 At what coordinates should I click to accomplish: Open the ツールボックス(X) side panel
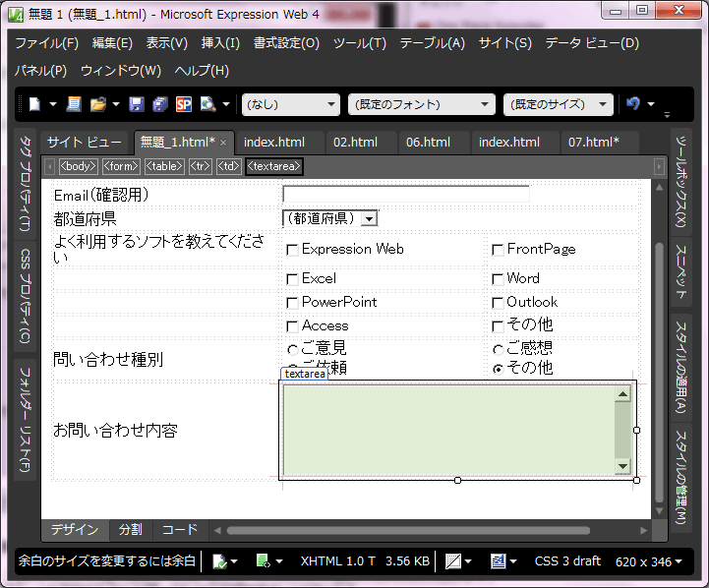pyautogui.click(x=680, y=181)
